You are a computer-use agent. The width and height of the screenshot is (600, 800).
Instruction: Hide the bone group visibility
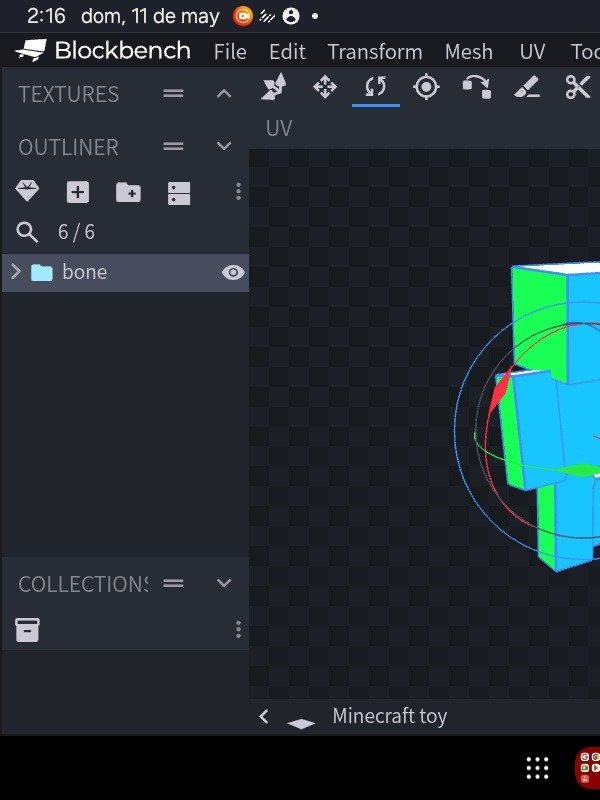[233, 272]
